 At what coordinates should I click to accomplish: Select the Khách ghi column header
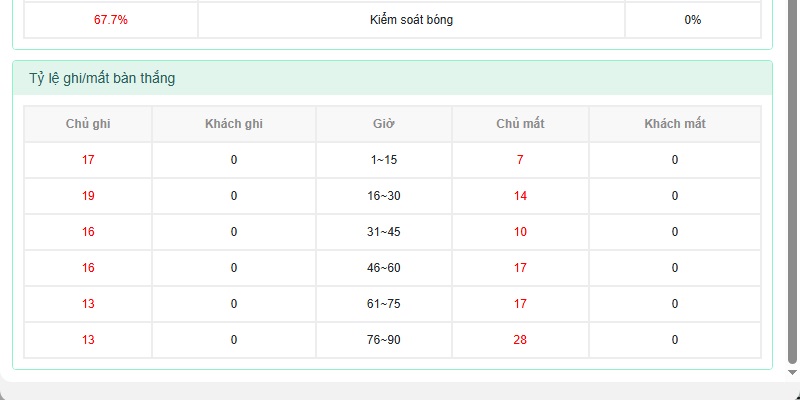pyautogui.click(x=234, y=124)
